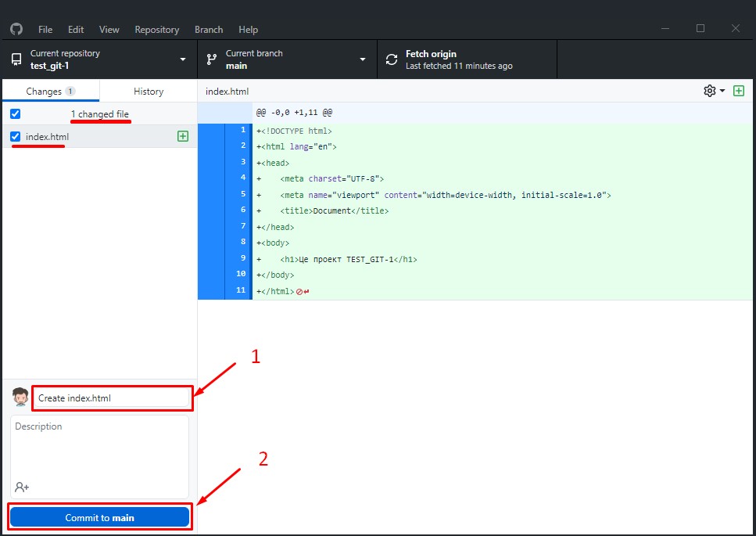
Task: Click the green plus status icon on index.html row
Action: [x=183, y=136]
